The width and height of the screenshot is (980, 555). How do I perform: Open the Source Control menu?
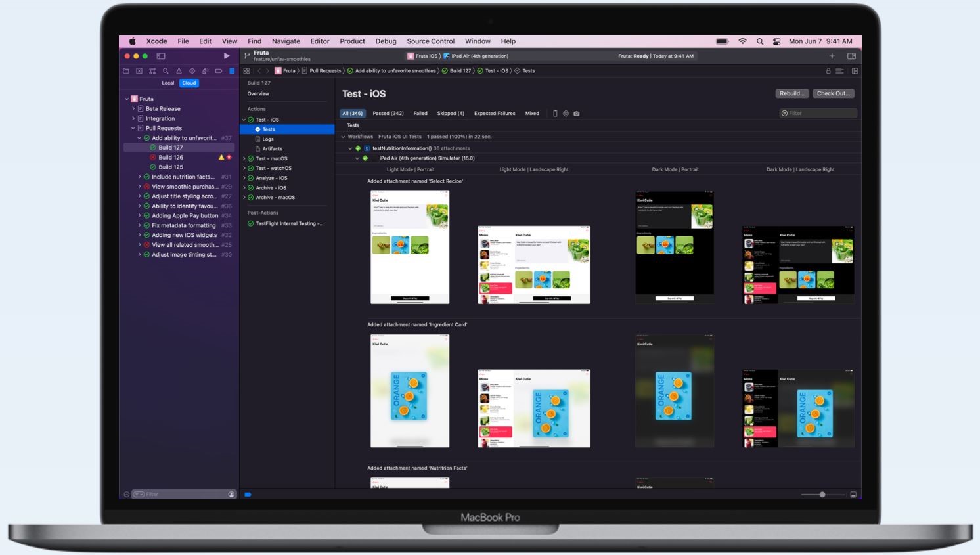[430, 41]
